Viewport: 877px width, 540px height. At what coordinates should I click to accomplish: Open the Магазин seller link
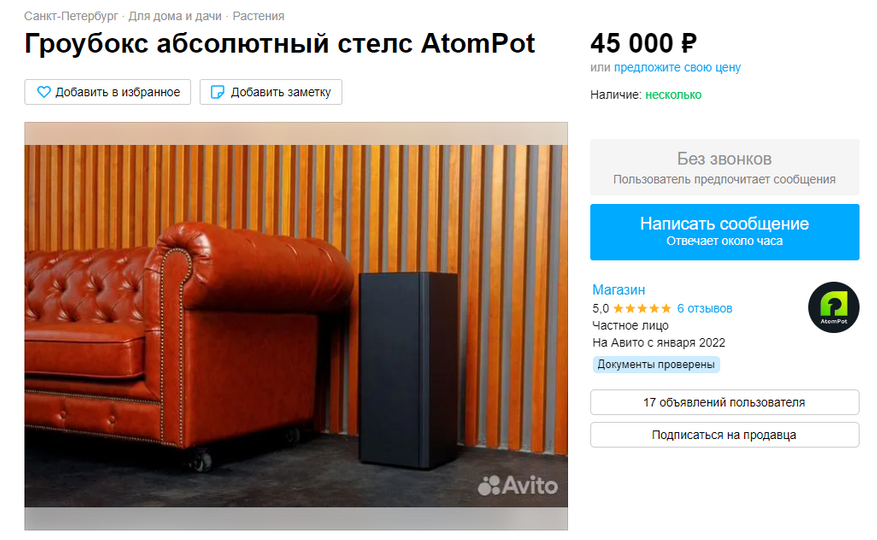pyautogui.click(x=619, y=290)
